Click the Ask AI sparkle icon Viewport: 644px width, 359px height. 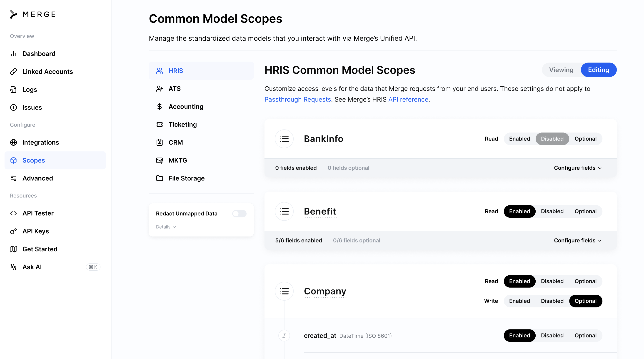point(13,267)
